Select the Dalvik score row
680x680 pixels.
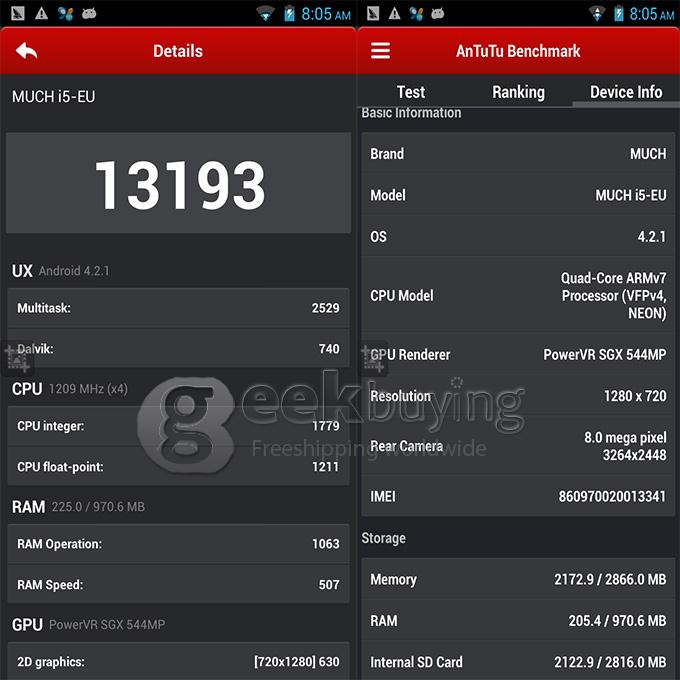point(178,349)
